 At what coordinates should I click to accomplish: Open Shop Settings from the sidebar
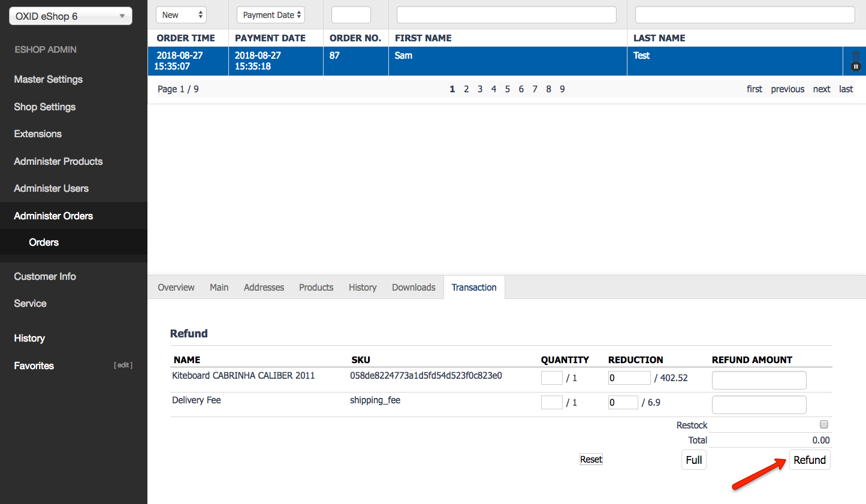(44, 107)
